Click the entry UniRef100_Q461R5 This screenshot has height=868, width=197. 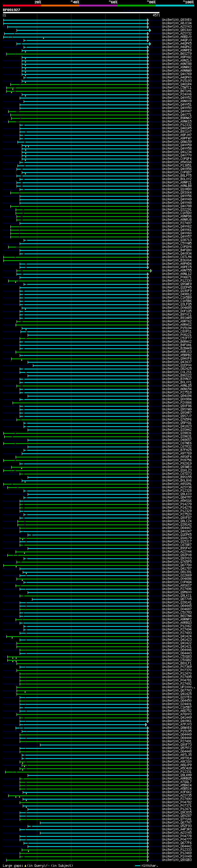coord(177,128)
